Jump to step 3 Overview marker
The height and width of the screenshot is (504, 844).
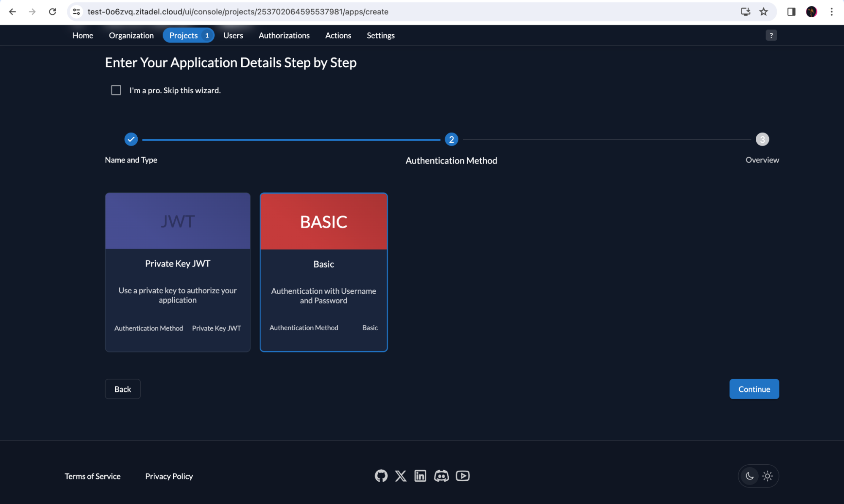point(762,139)
